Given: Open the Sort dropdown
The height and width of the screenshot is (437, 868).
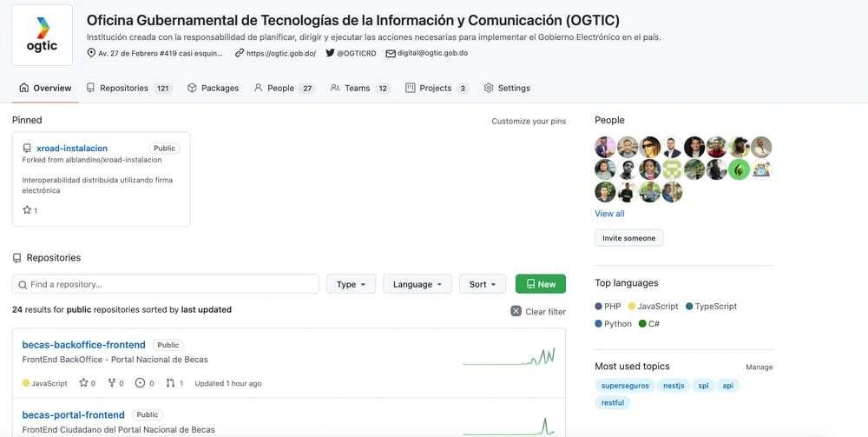Looking at the screenshot, I should coord(482,284).
